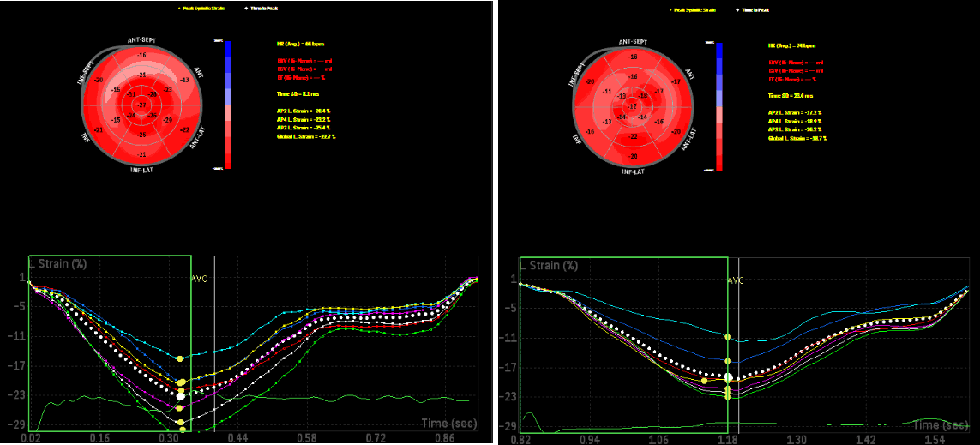The width and height of the screenshot is (980, 445).
Task: Click the AVC marker label on left strain graph
Action: point(198,280)
